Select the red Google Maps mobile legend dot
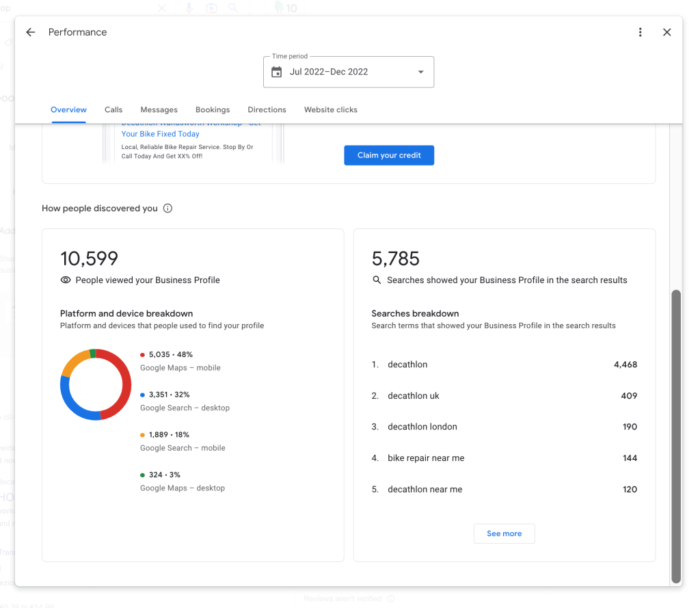The height and width of the screenshot is (608, 700). (142, 355)
